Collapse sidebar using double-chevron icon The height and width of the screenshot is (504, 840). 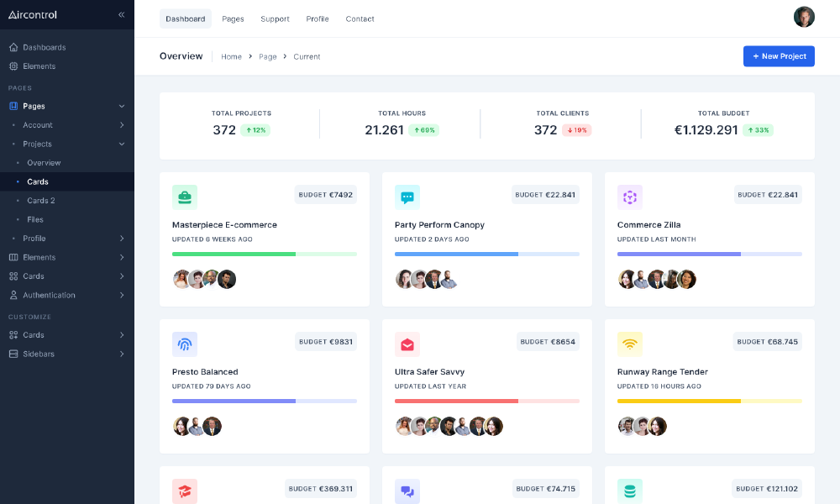[121, 15]
